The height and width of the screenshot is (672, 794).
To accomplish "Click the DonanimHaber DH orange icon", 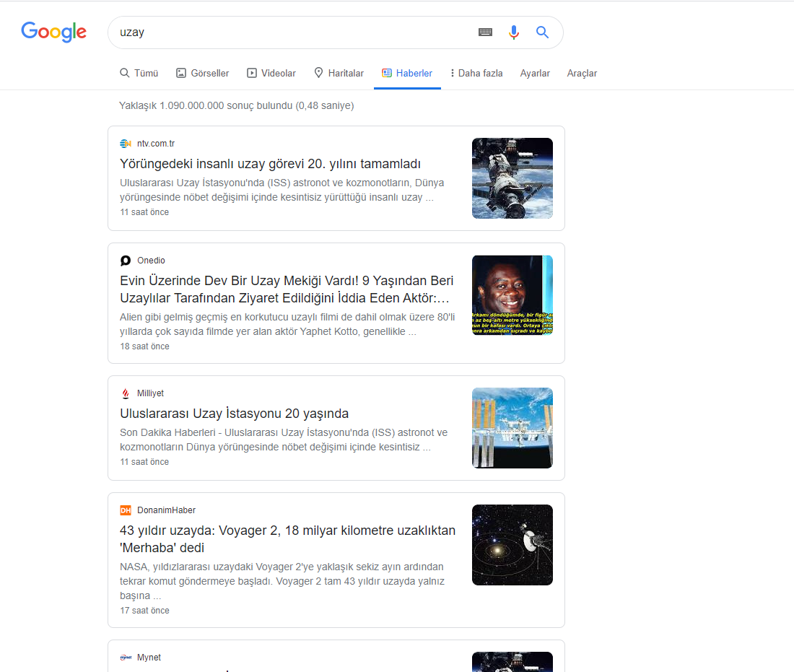I will pos(126,510).
